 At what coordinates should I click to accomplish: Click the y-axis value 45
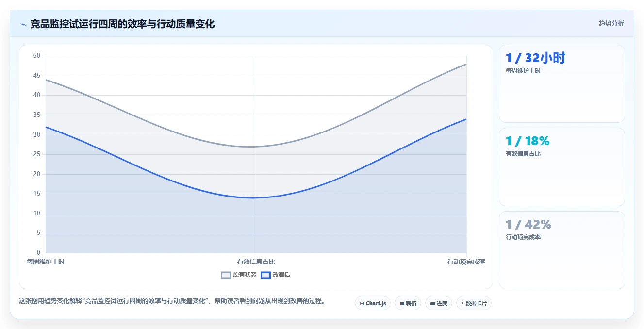(x=37, y=76)
